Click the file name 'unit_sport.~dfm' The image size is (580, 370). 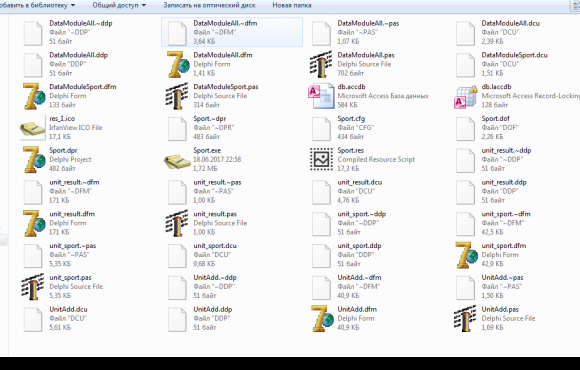pyautogui.click(x=506, y=214)
